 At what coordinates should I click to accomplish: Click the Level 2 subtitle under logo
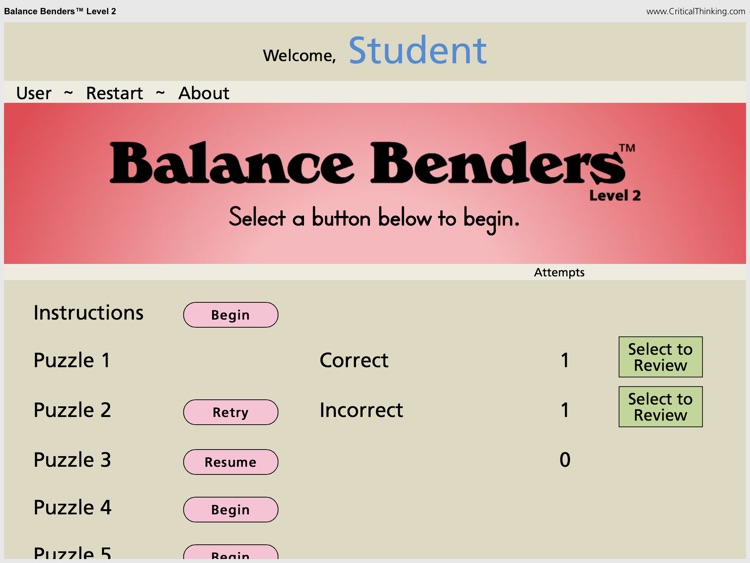[x=615, y=196]
